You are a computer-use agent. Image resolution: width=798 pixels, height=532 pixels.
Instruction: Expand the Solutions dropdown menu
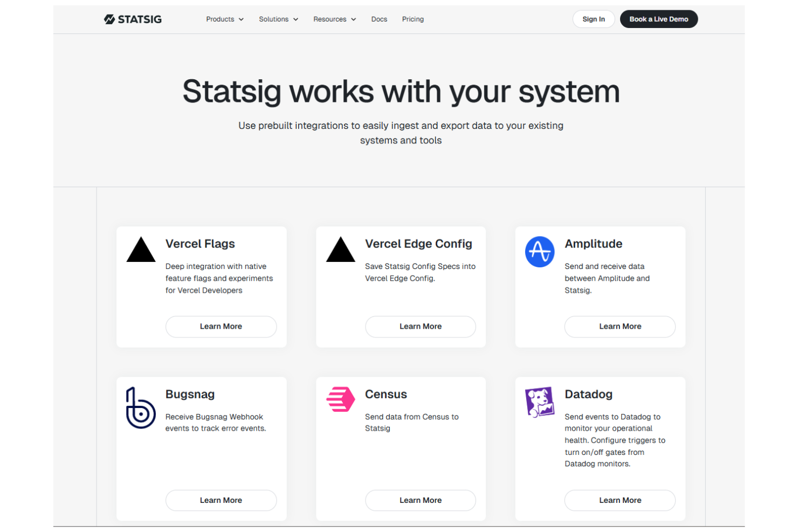pyautogui.click(x=278, y=19)
